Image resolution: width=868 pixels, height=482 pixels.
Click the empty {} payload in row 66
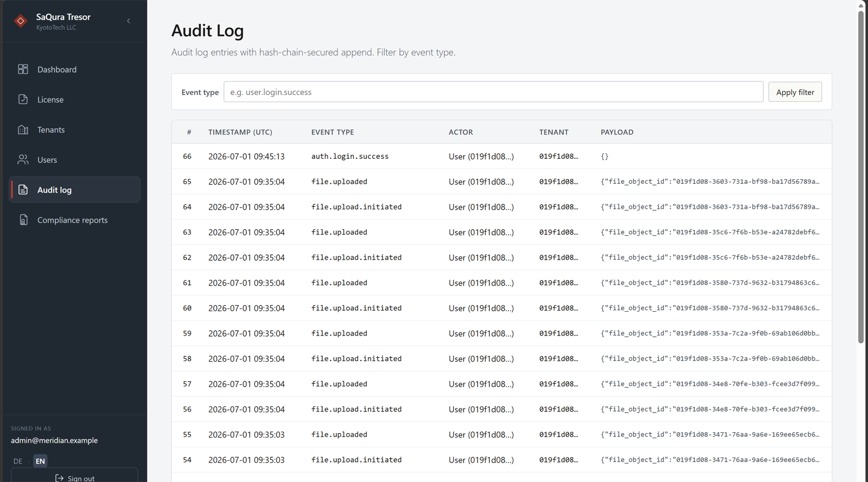604,156
